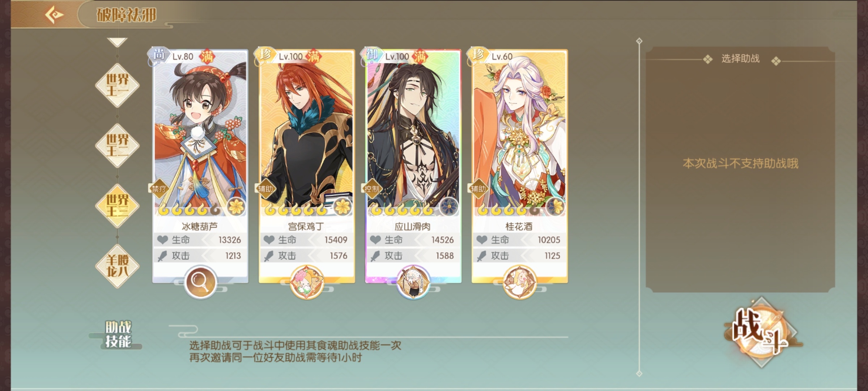Tap round avatar under 应山滑肉 card
868x391 pixels.
(x=413, y=282)
